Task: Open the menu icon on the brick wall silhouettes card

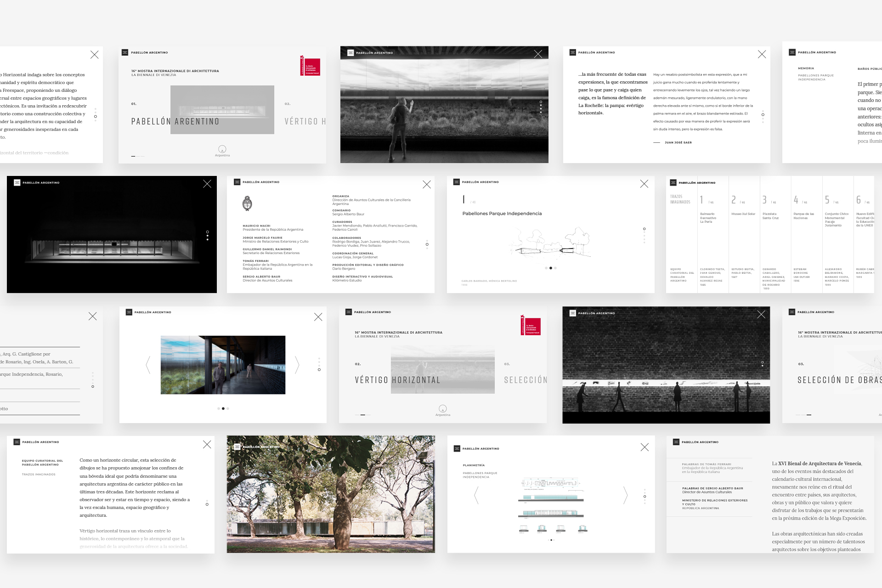Action: coord(573,313)
